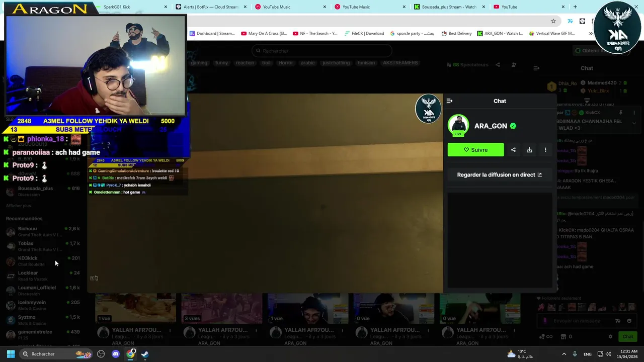Click the taskbar Rechercher search box
The width and height of the screenshot is (644, 362).
coord(56,354)
